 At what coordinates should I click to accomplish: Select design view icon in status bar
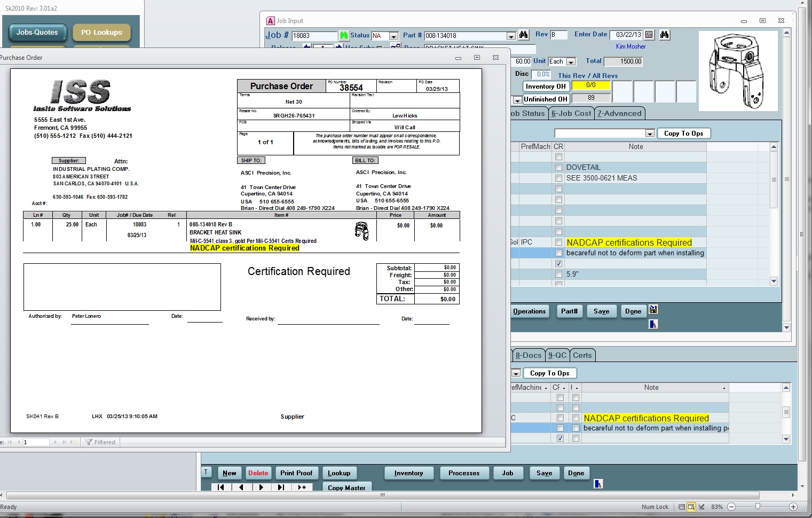click(701, 507)
